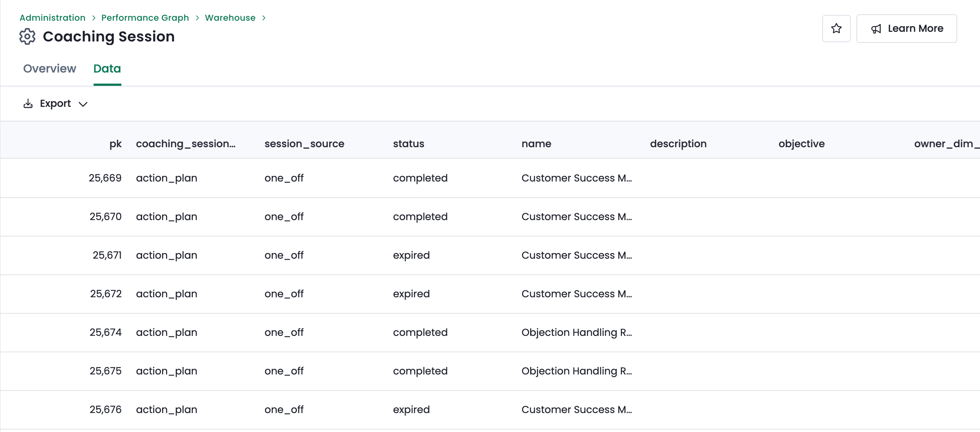Sort by the status column header
The image size is (980, 432).
408,144
